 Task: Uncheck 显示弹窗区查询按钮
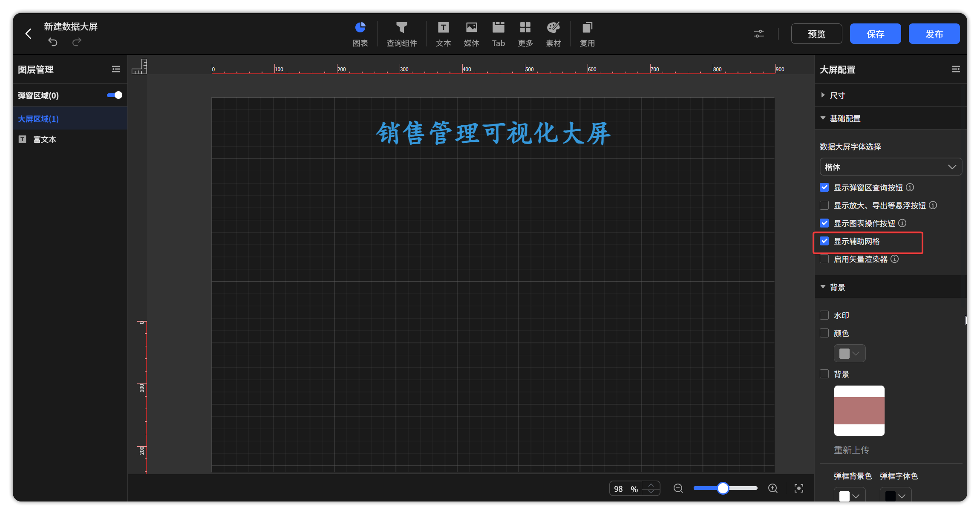[824, 187]
